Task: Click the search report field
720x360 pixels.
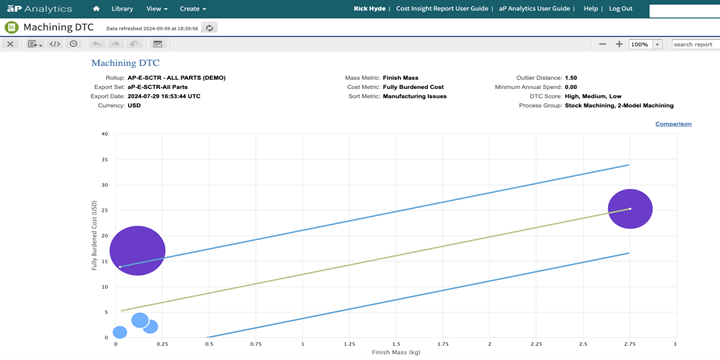Action: click(695, 45)
